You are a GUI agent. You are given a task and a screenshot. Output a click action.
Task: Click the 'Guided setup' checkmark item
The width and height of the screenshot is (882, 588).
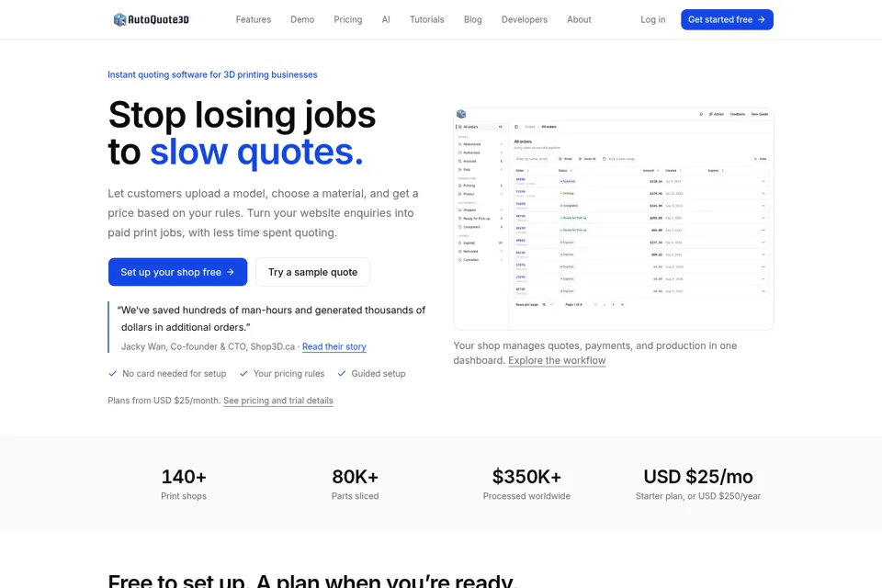pos(371,374)
